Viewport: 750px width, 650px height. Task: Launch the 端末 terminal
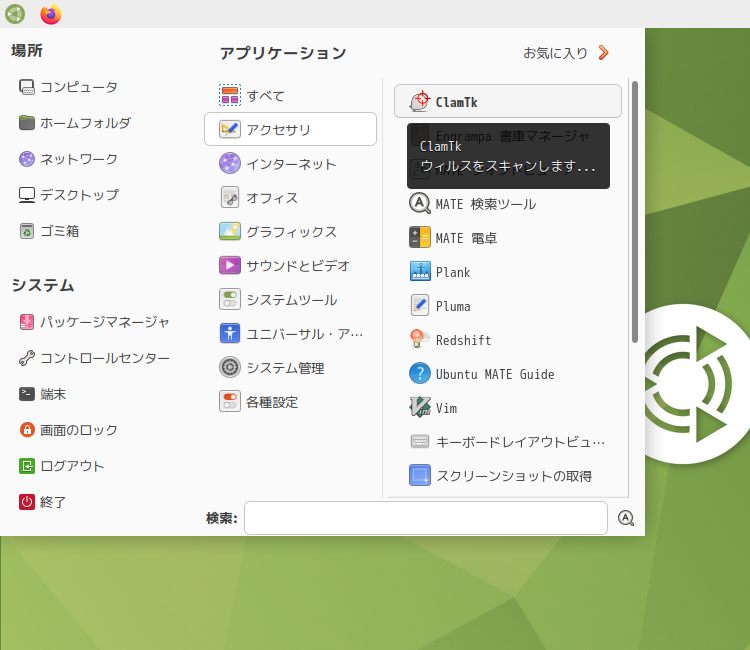coord(43,394)
